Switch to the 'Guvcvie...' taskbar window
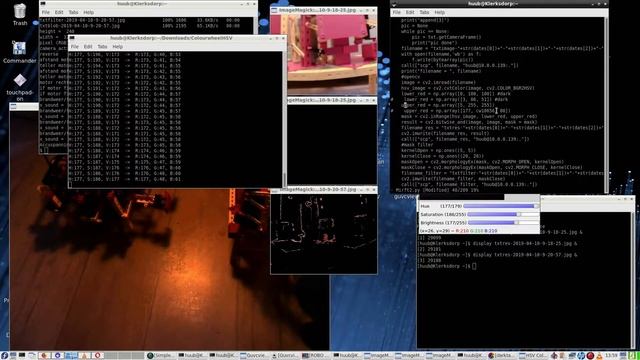This screenshot has width=640, height=360. coord(254,356)
